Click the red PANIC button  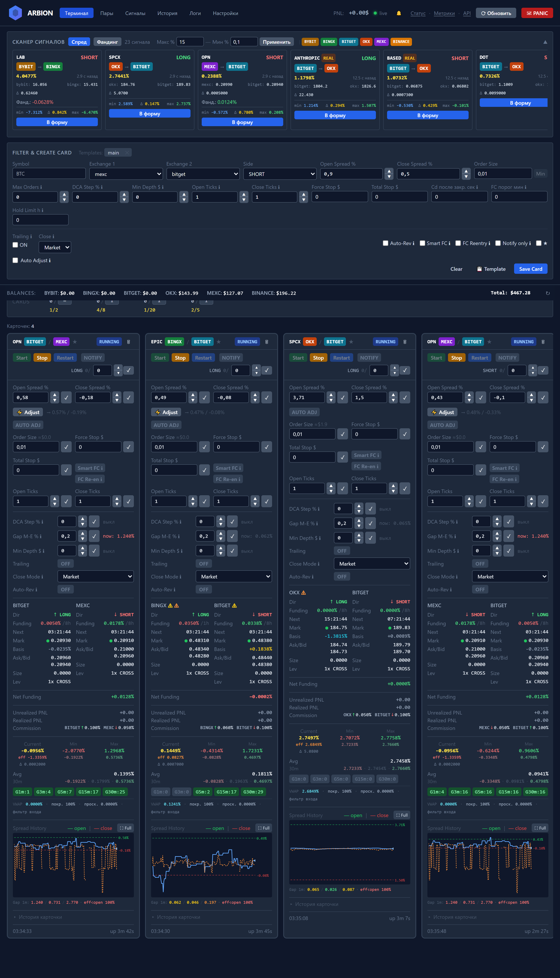[x=537, y=13]
